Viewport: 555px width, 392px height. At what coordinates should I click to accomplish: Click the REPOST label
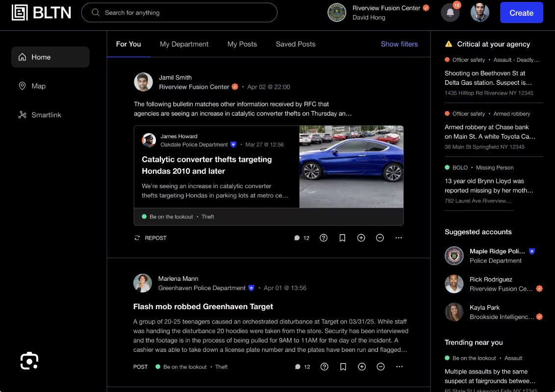point(155,238)
